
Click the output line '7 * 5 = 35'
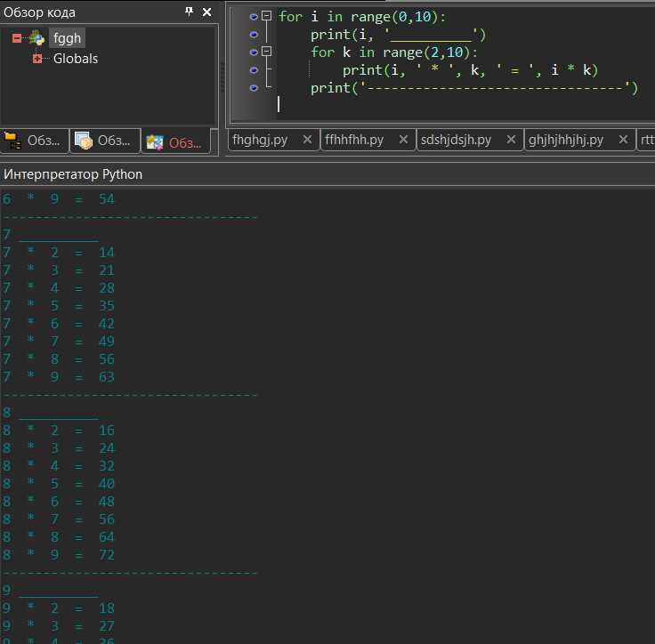pyautogui.click(x=59, y=306)
